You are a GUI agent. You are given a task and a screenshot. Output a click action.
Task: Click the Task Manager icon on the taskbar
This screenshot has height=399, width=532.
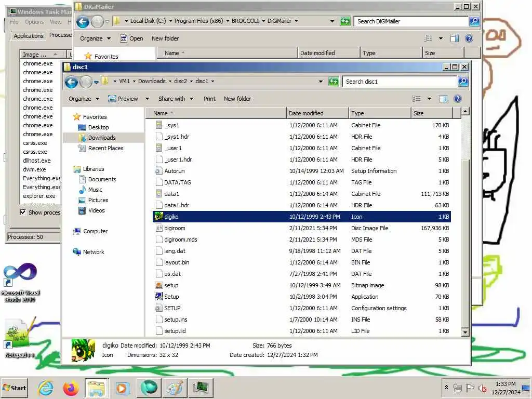(201, 388)
